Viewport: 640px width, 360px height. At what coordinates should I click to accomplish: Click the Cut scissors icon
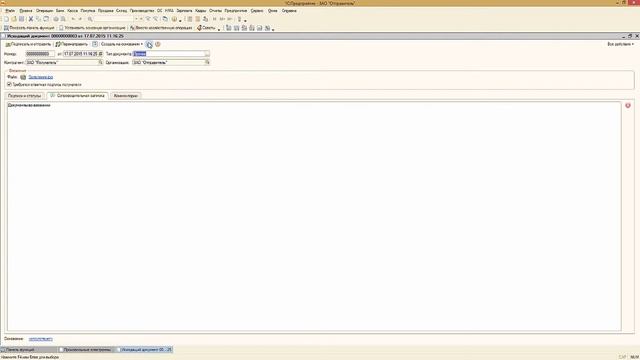[31, 19]
